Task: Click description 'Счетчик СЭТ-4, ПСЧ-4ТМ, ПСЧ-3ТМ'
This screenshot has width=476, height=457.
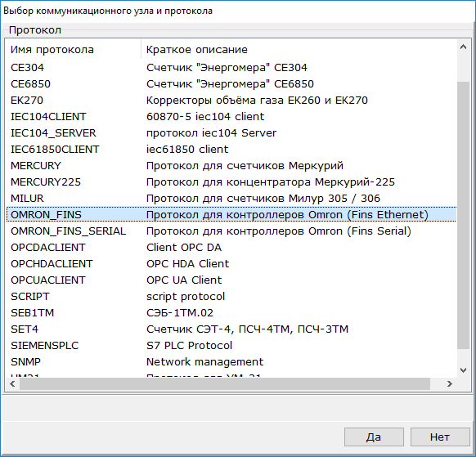Action: point(248,329)
